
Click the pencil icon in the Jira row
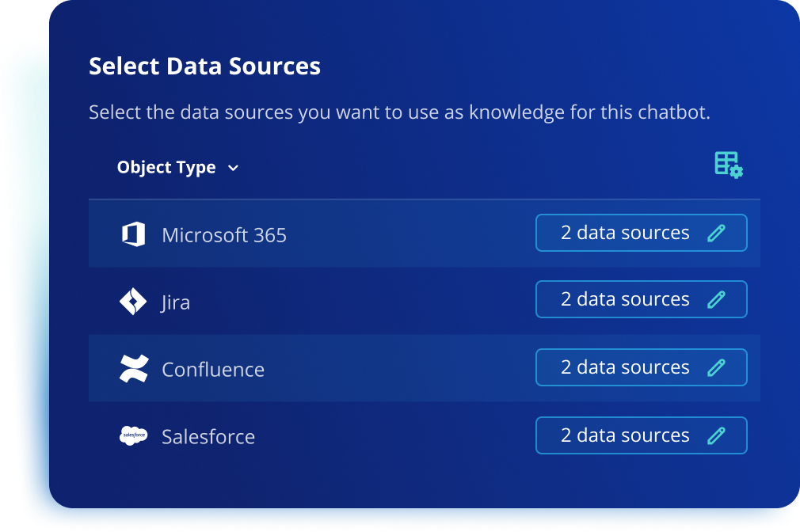716,299
